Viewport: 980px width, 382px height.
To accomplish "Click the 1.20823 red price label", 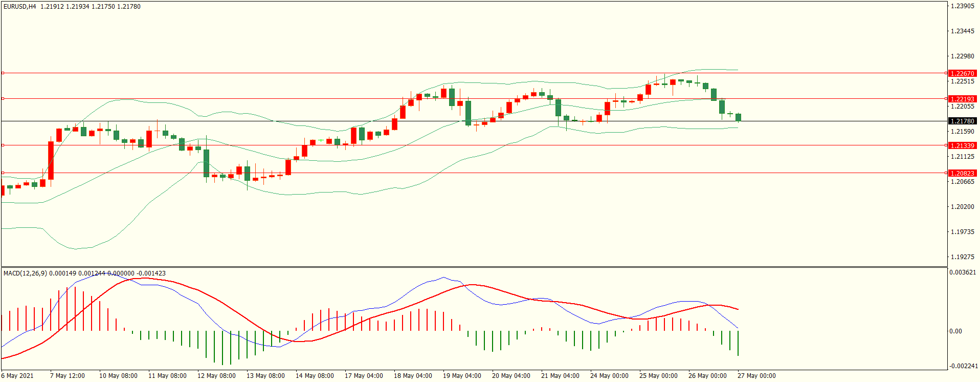I will (962, 173).
